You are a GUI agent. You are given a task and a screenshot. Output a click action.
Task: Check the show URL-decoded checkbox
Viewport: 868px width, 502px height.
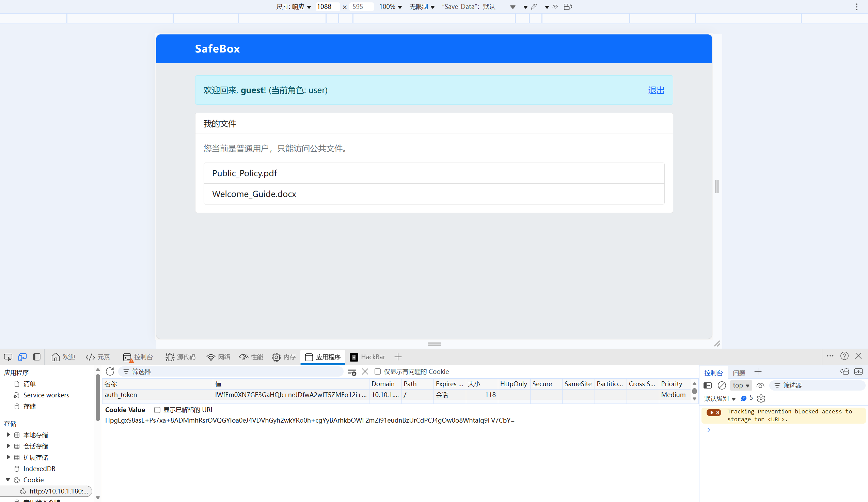tap(157, 410)
